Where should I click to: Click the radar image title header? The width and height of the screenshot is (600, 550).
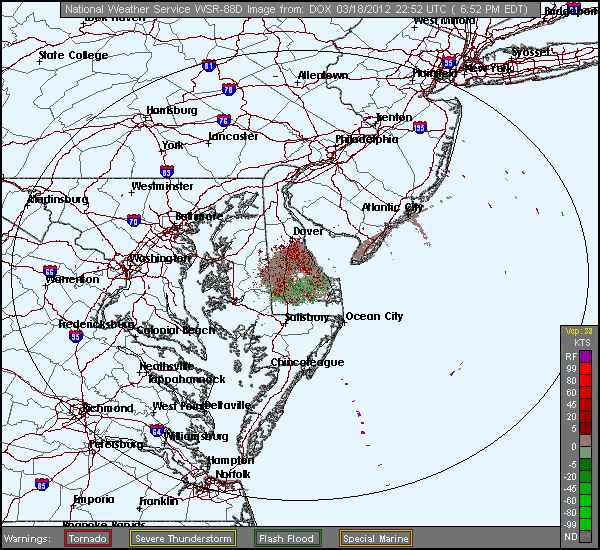[300, 9]
